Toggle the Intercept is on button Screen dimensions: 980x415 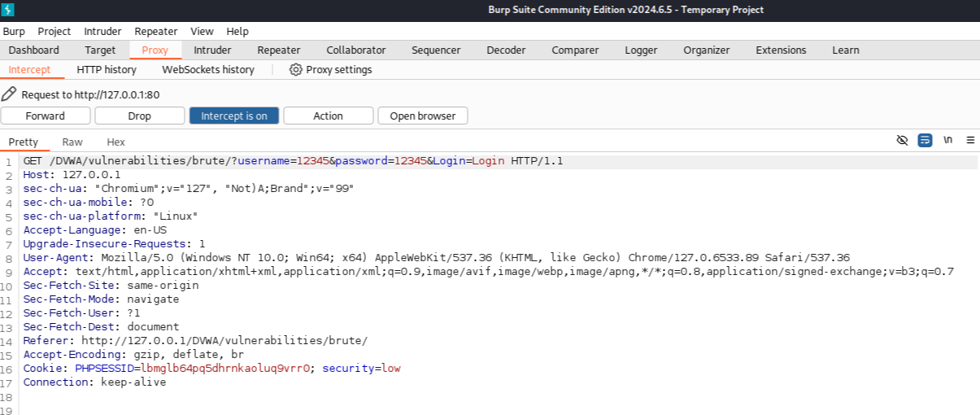coord(234,116)
